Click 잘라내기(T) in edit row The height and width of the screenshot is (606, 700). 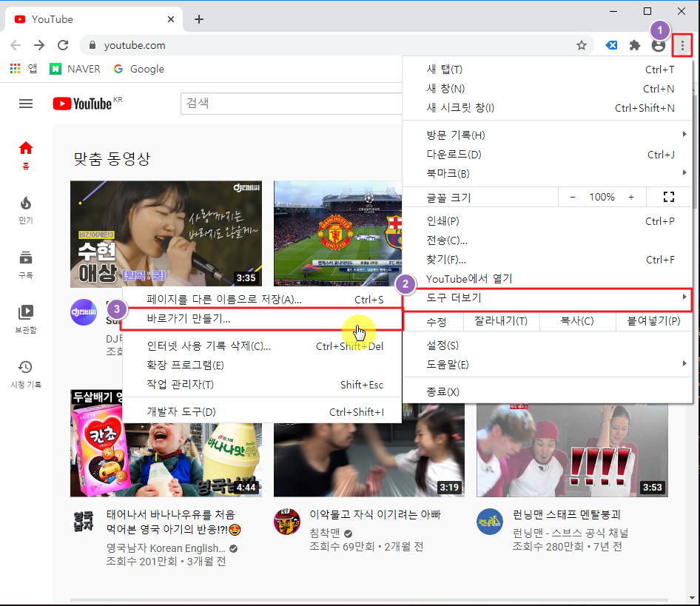(501, 321)
